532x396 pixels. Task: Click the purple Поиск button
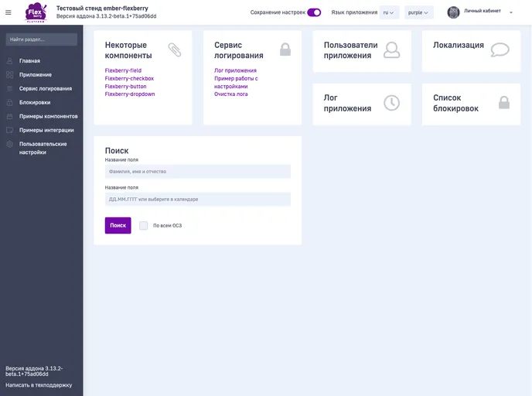pyautogui.click(x=118, y=226)
